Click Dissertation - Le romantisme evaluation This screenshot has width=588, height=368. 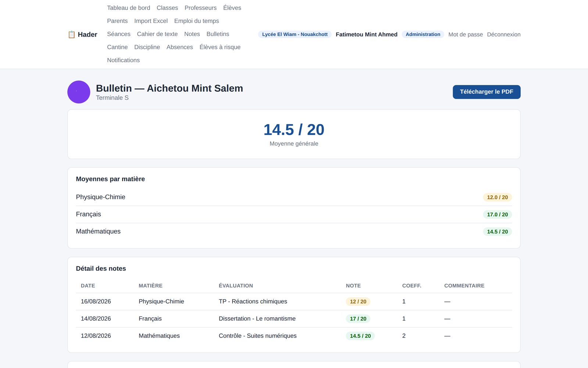257,319
